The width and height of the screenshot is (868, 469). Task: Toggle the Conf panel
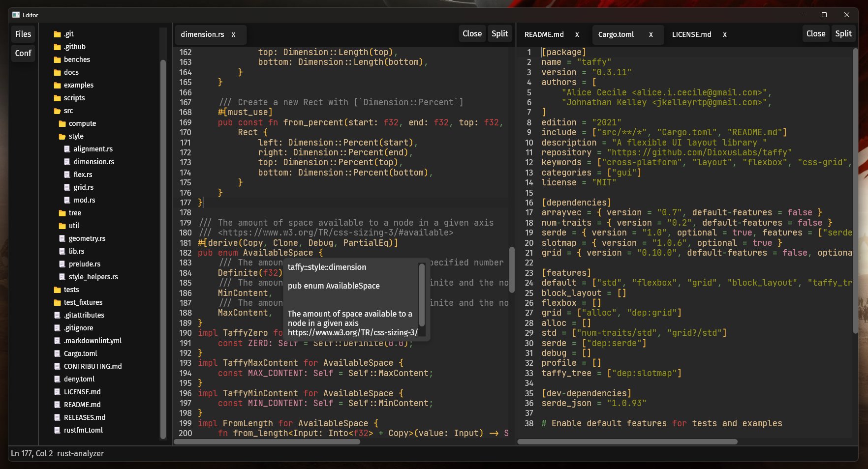(23, 53)
